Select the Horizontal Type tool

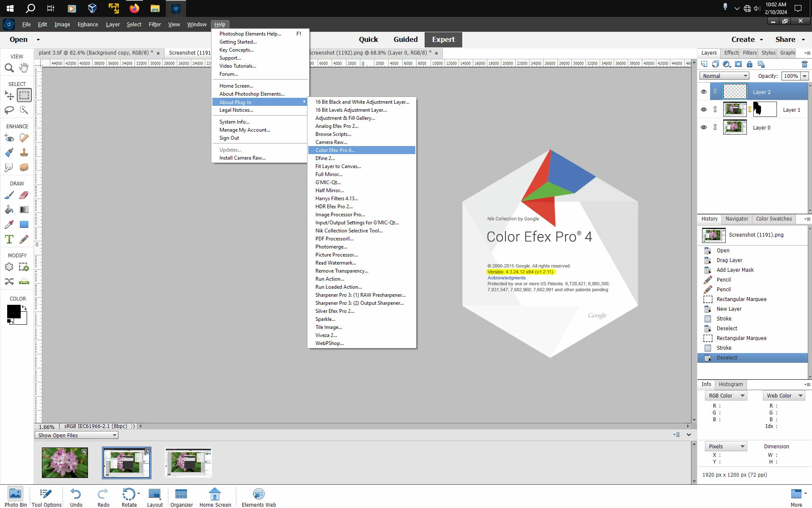(9, 239)
